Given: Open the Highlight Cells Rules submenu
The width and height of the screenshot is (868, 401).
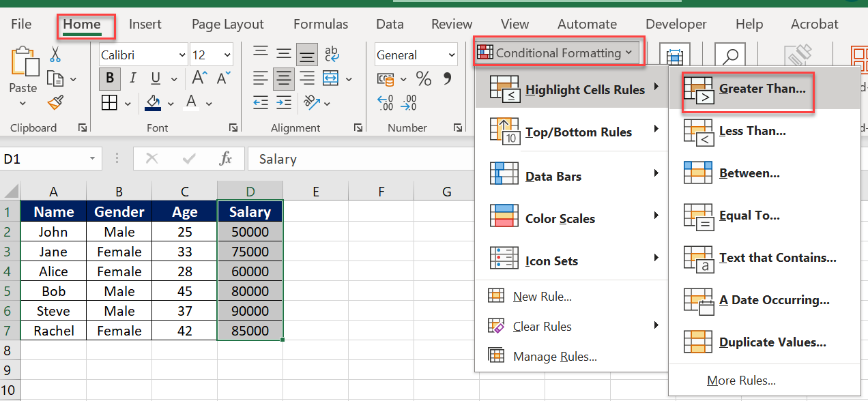Looking at the screenshot, I should coord(572,88).
